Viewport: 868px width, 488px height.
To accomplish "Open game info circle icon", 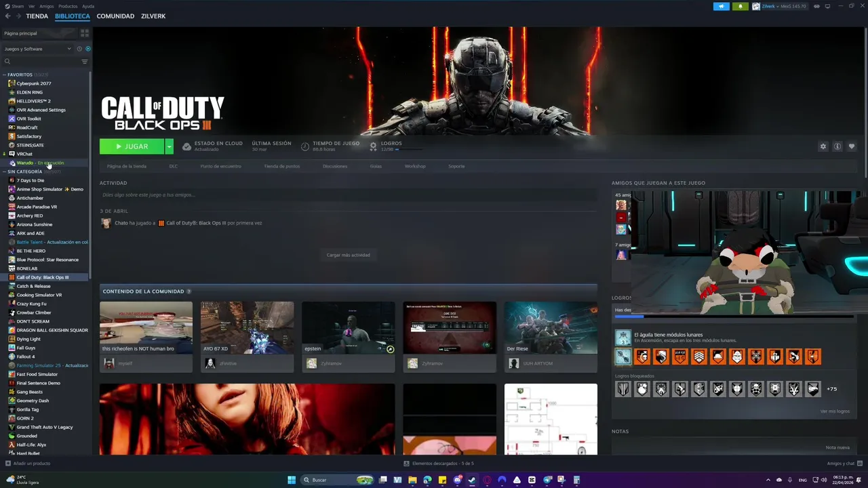I will [837, 146].
